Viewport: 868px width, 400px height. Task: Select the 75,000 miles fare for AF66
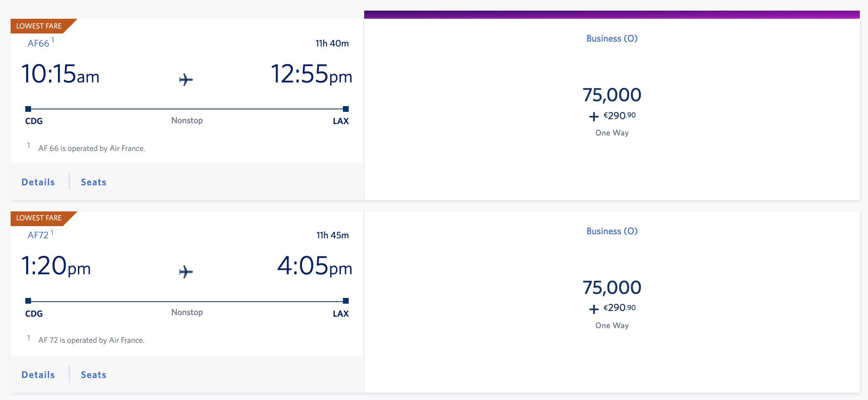click(x=612, y=95)
